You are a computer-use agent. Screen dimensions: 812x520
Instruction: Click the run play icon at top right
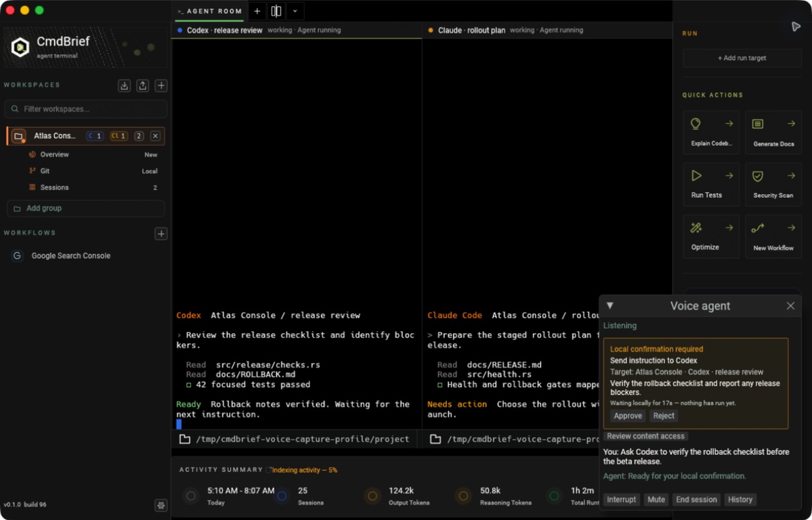tap(796, 26)
